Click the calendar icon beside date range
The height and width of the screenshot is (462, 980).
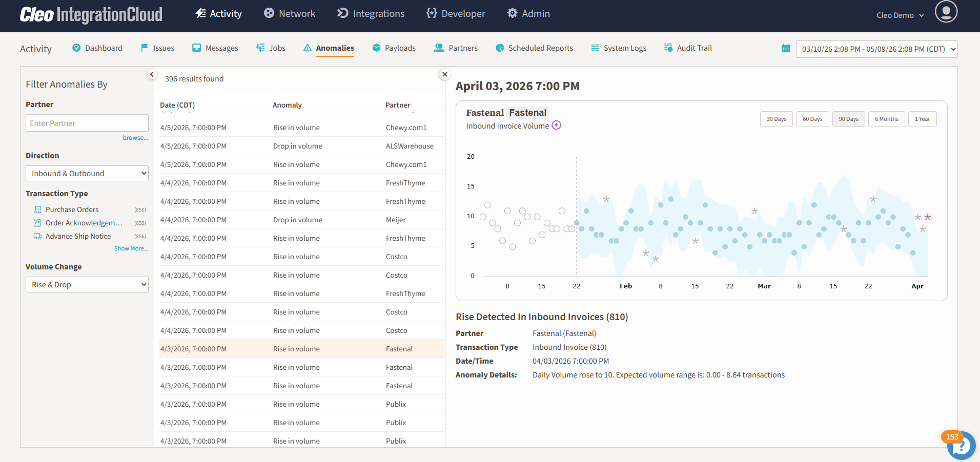pos(785,49)
